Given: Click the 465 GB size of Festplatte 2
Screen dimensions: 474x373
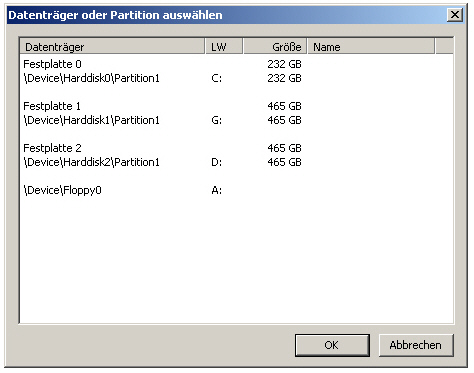Looking at the screenshot, I should (284, 148).
